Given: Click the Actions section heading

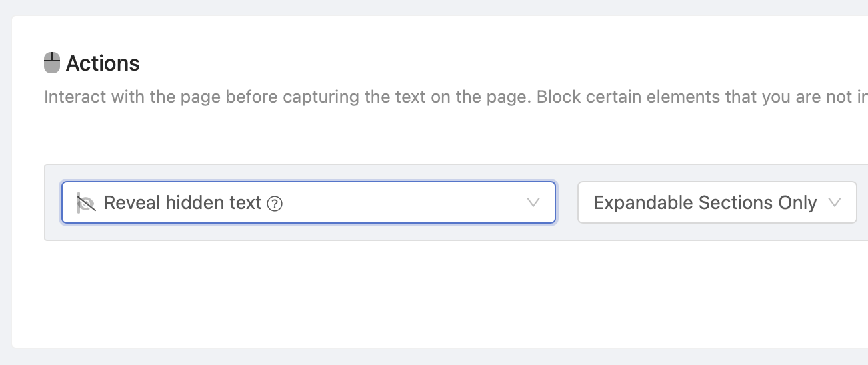Looking at the screenshot, I should click(103, 63).
